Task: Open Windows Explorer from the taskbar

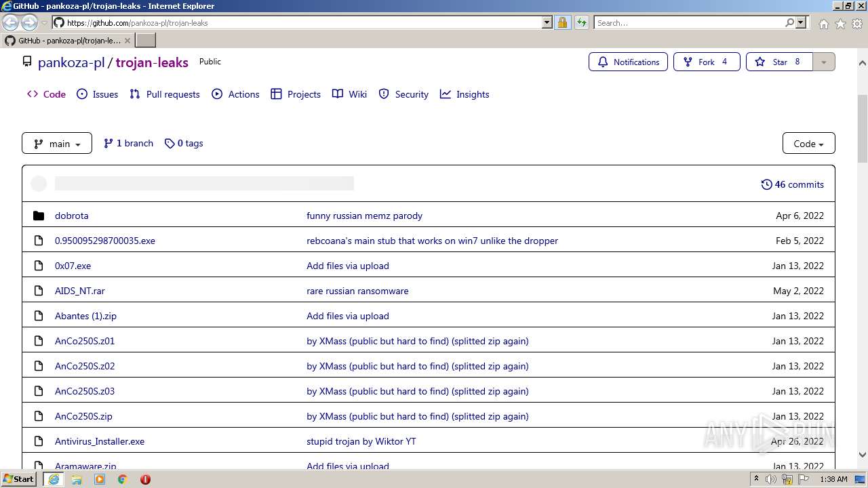Action: click(x=77, y=479)
